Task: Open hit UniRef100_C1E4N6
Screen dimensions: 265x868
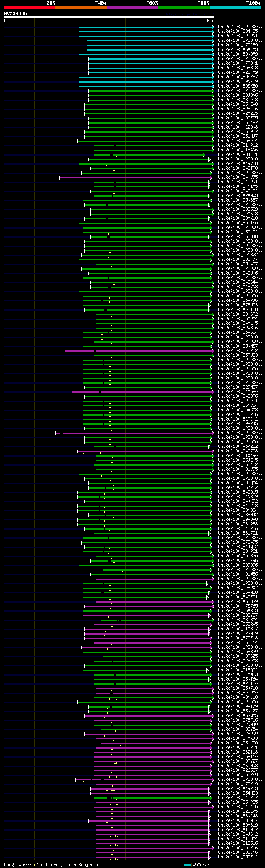Action: click(x=238, y=150)
